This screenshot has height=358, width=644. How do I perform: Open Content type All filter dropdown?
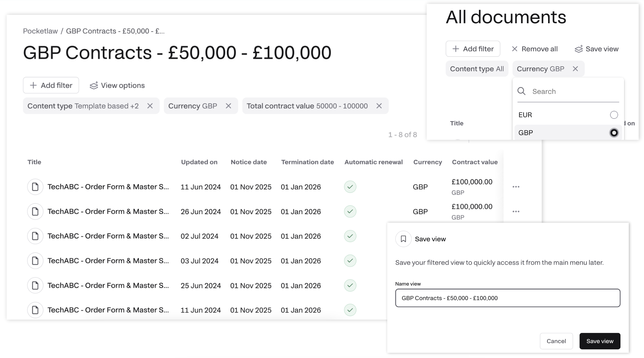(477, 69)
